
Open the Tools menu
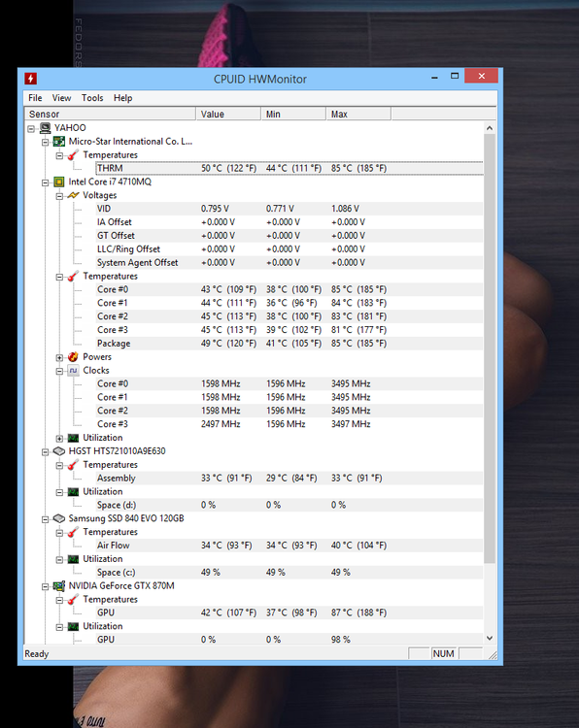point(92,98)
